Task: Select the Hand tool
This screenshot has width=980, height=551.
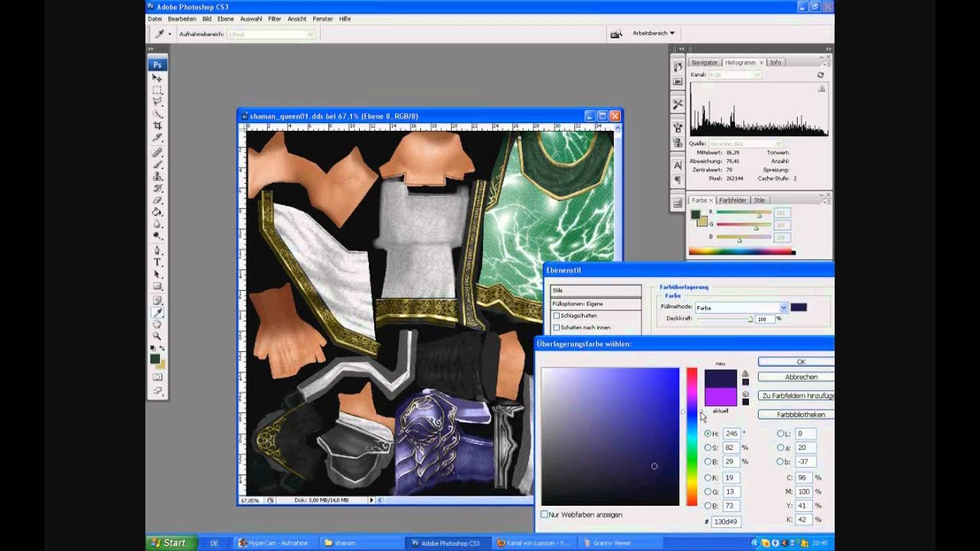Action: (x=158, y=324)
